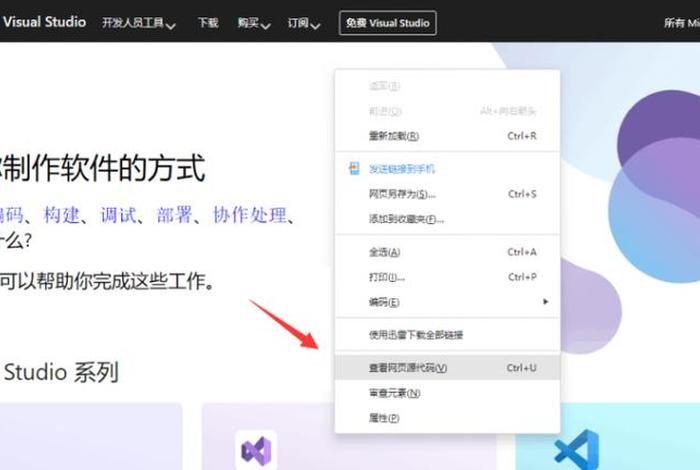Click the 调试 link text
700x470 pixels.
[118, 215]
